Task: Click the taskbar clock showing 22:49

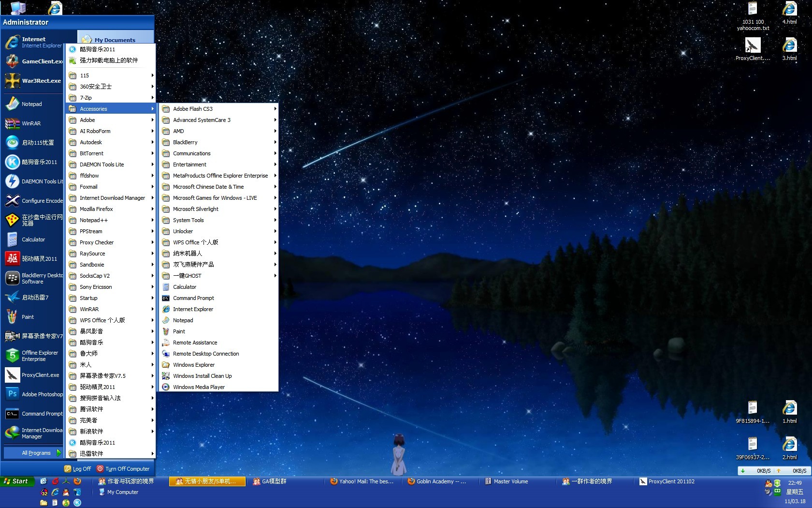Action: point(795,483)
